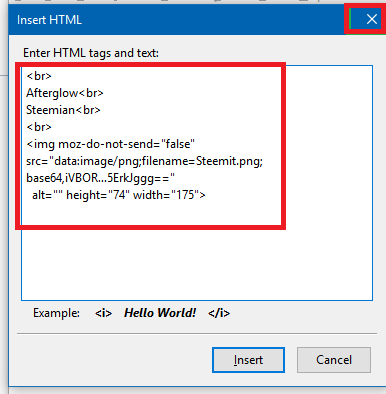The width and height of the screenshot is (386, 394).
Task: Click the Insert HTML title bar text
Action: coord(49,20)
